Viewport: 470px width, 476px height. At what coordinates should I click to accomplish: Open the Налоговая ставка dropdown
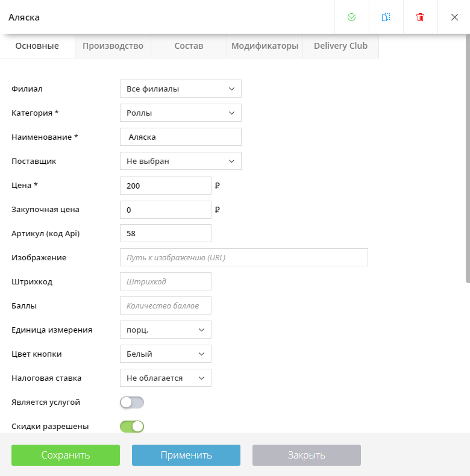pyautogui.click(x=166, y=378)
